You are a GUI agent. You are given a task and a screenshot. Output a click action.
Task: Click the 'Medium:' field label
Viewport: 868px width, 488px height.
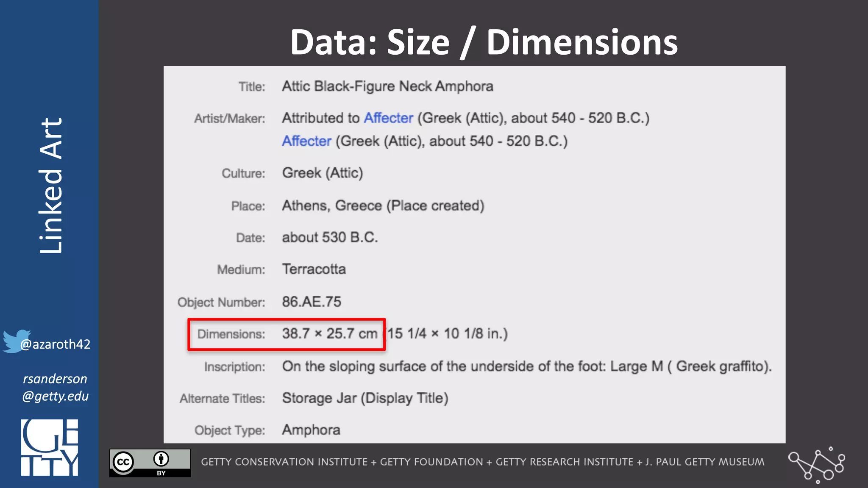point(241,269)
